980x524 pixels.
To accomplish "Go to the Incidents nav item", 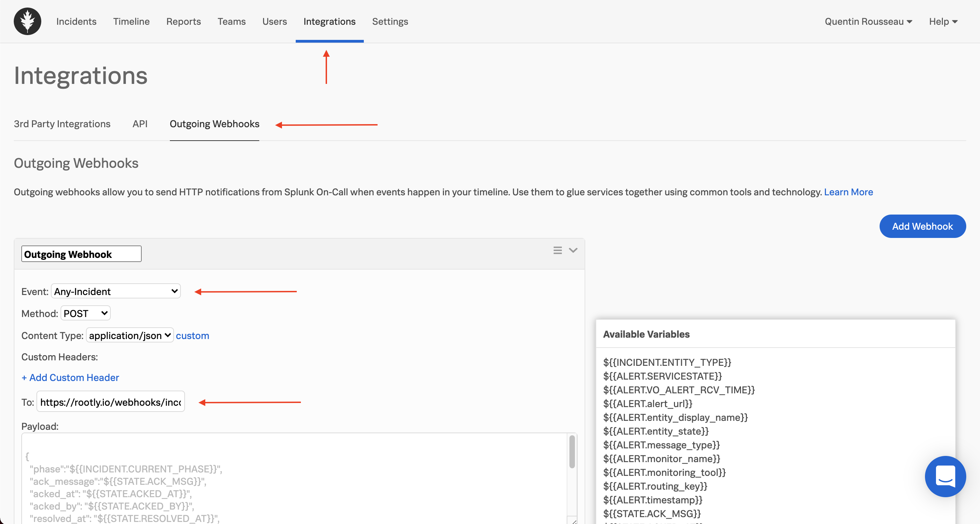I will pyautogui.click(x=76, y=21).
